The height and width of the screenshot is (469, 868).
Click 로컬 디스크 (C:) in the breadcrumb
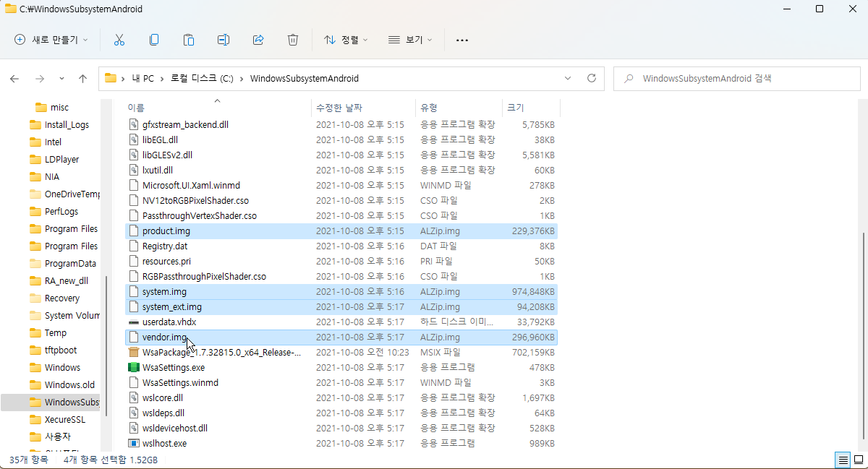pos(203,78)
